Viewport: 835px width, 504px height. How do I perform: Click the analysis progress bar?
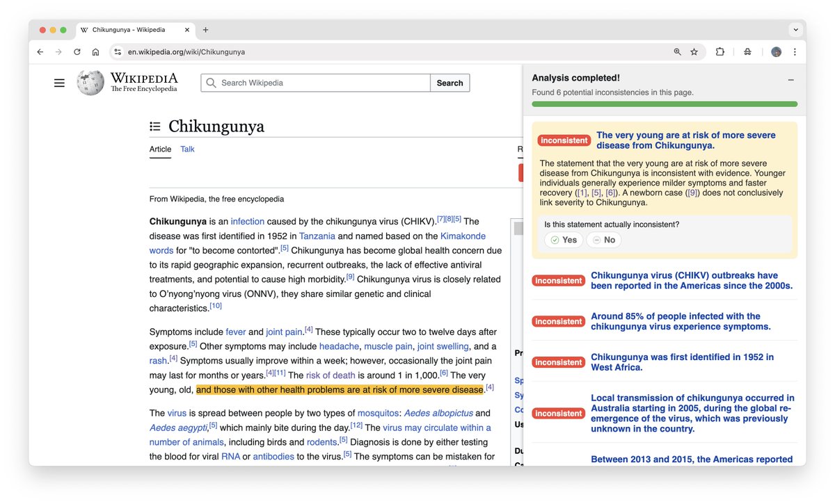[665, 104]
